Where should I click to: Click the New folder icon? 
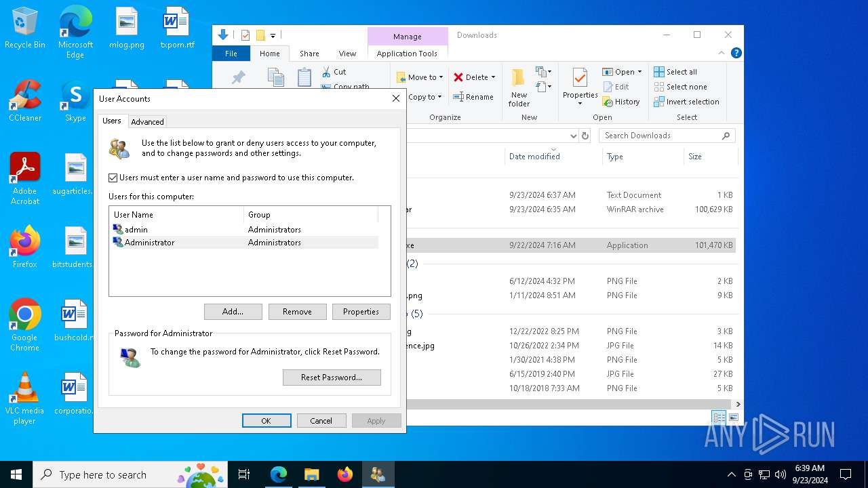tap(519, 77)
